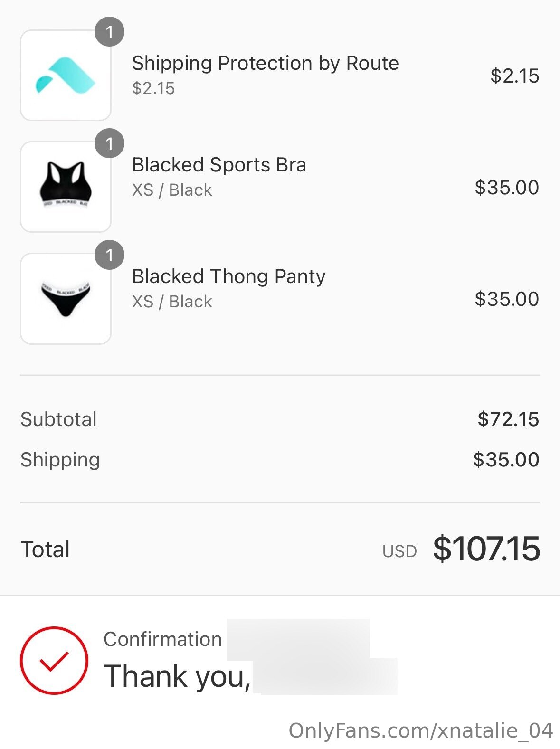Select the Confirmation label text
This screenshot has height=749, width=560.
click(163, 639)
